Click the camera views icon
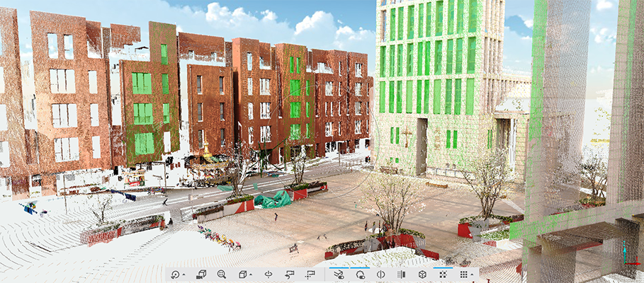 (x=201, y=275)
